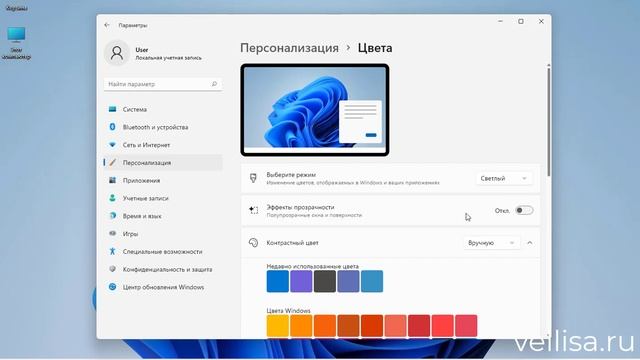This screenshot has height=360, width=640.
Task: Click the back arrow in Settings header
Action: click(x=107, y=25)
